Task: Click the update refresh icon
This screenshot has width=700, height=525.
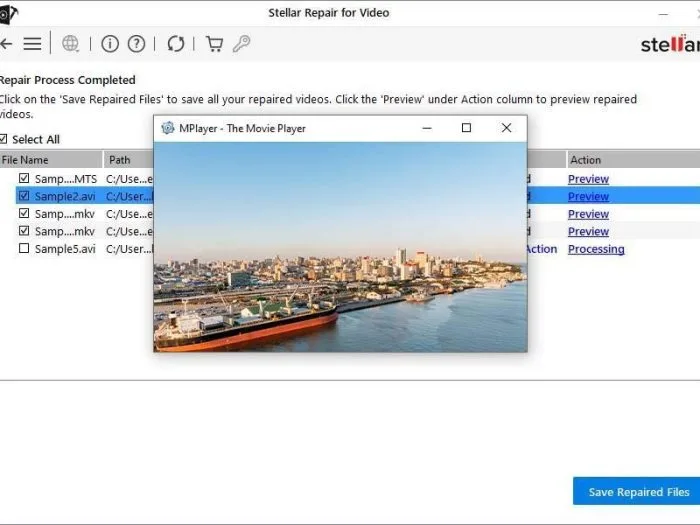Action: click(x=175, y=44)
